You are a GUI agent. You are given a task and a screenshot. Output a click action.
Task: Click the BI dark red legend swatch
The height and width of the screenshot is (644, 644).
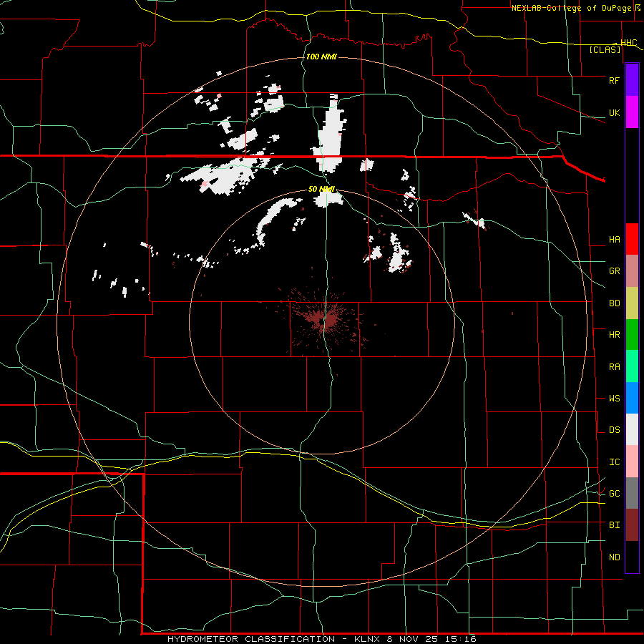pyautogui.click(x=632, y=525)
